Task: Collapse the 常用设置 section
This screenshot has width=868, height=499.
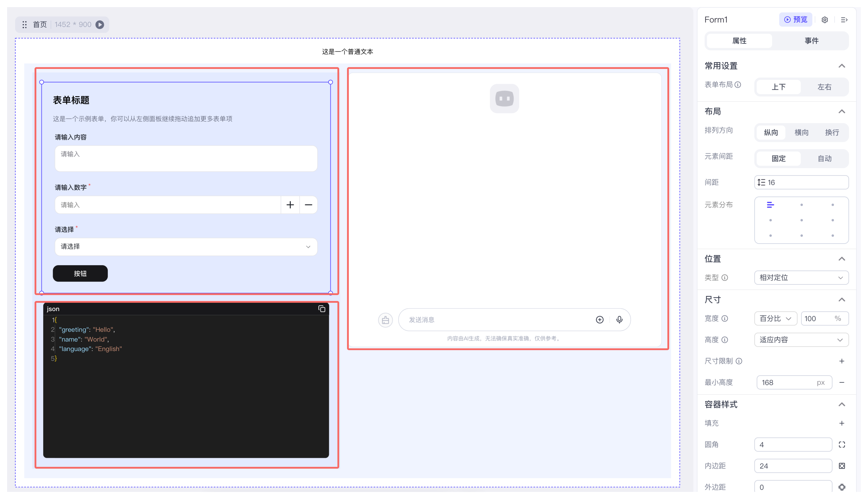Action: click(x=842, y=66)
